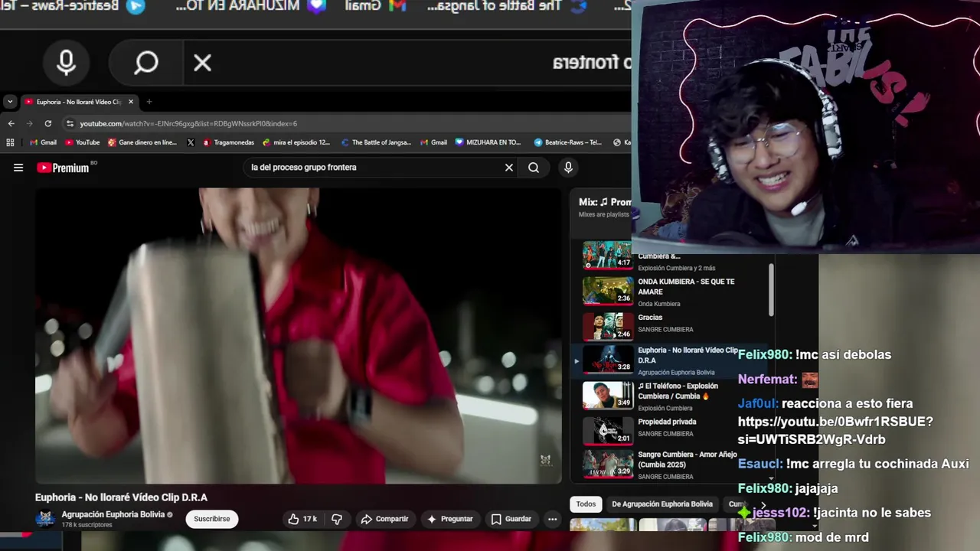This screenshot has height=551, width=980.
Task: Click video title Euphoria - No lloraré Vídeo Clip D.R.A
Action: [121, 497]
